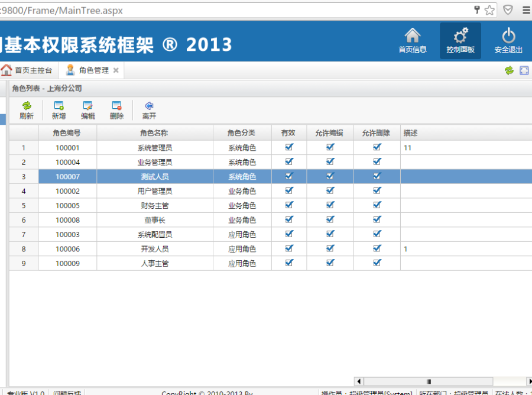Click the 删除 delete role icon

click(x=117, y=106)
